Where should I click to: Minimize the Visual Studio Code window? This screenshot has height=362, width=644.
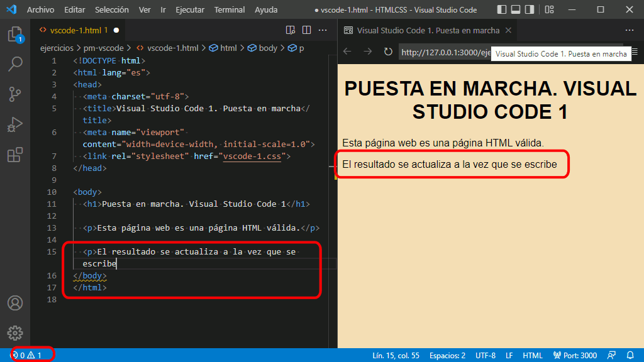pyautogui.click(x=572, y=9)
